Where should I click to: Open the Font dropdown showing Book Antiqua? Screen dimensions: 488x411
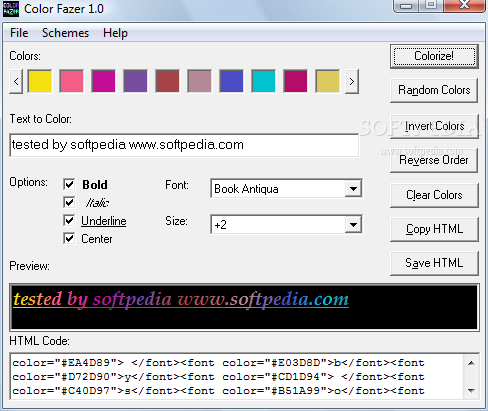[353, 189]
